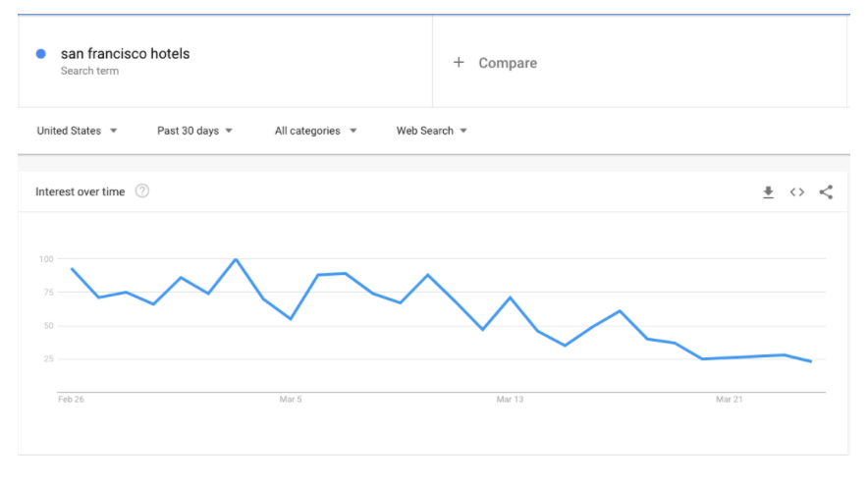Click the Mar 13 date label
Screen dimensions: 868x487
511,400
